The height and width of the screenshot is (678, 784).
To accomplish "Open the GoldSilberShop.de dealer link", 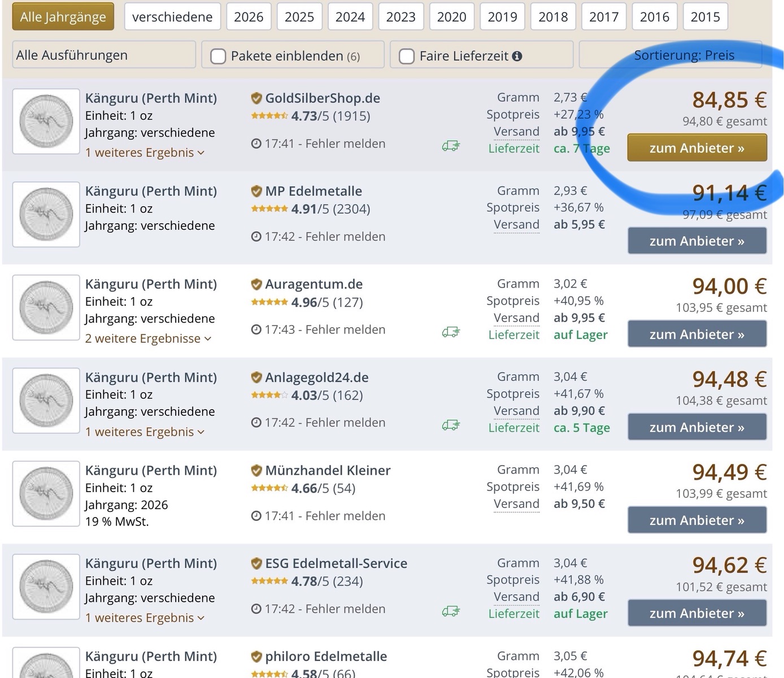I will (x=323, y=98).
